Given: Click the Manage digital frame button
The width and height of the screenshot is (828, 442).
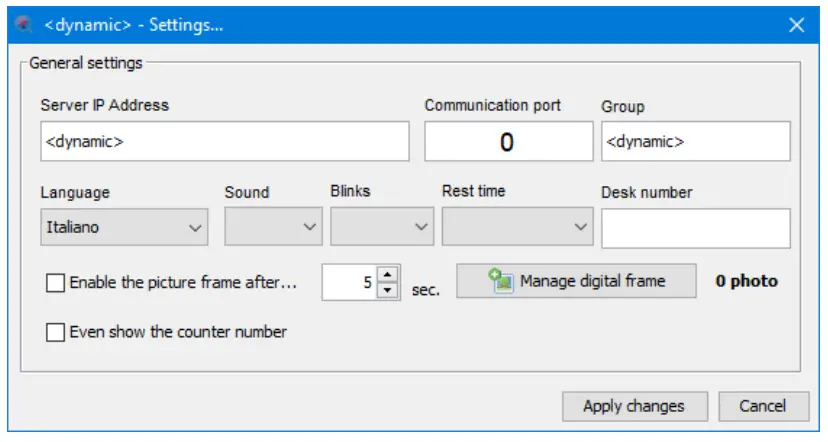Looking at the screenshot, I should (x=576, y=281).
